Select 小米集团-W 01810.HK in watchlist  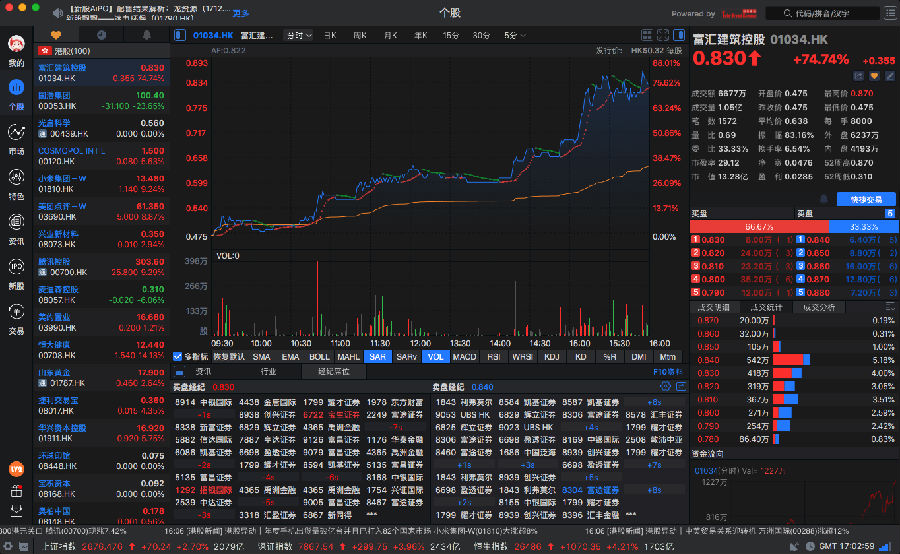(x=102, y=184)
